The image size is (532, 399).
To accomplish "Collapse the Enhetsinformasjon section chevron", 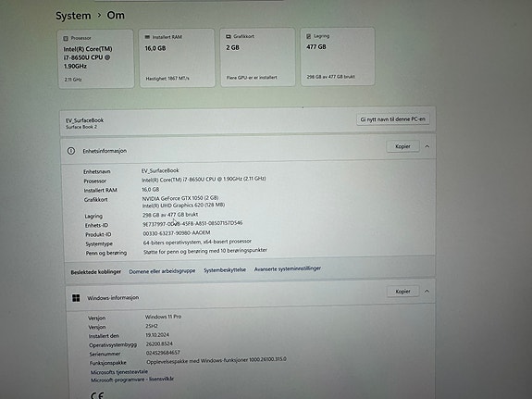I will [x=427, y=146].
